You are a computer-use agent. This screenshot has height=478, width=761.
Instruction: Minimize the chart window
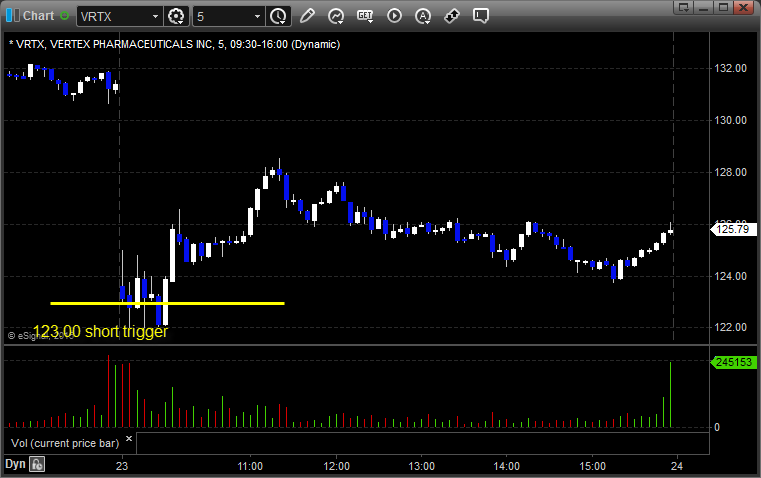pos(704,7)
